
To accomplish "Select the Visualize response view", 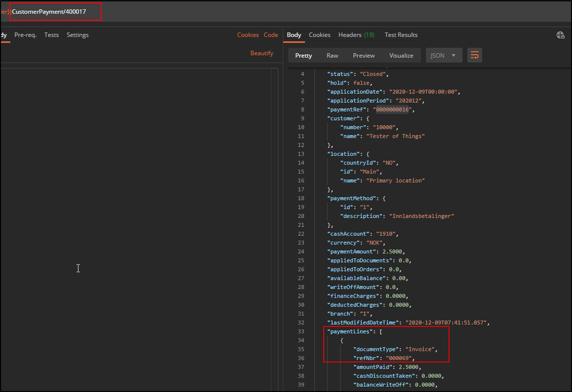I will (401, 56).
